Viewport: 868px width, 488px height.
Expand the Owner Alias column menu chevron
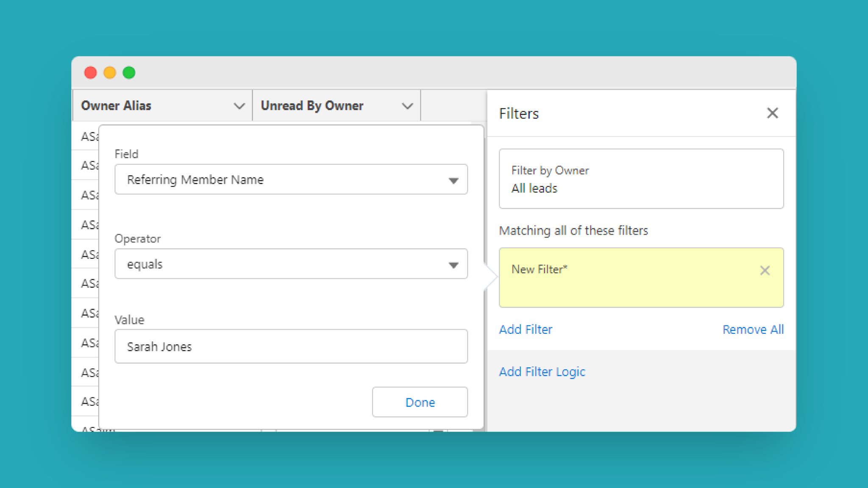coord(239,106)
